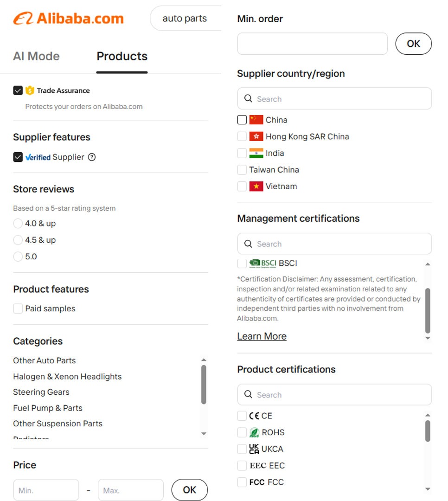
Task: Check the China supplier country checkbox
Action: [242, 120]
